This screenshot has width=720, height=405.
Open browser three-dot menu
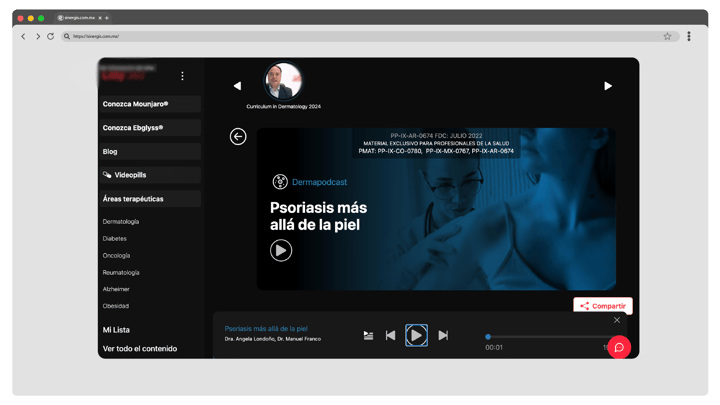(689, 36)
